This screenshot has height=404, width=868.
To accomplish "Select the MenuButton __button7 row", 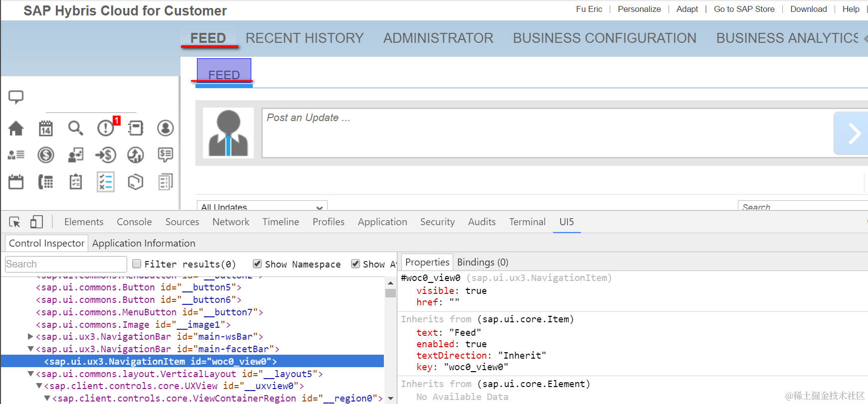I will click(x=149, y=312).
